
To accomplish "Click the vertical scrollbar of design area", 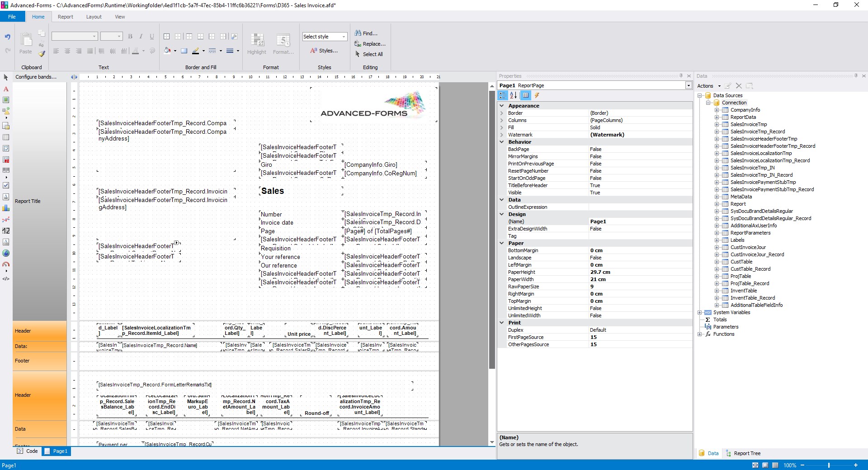I will point(492,230).
